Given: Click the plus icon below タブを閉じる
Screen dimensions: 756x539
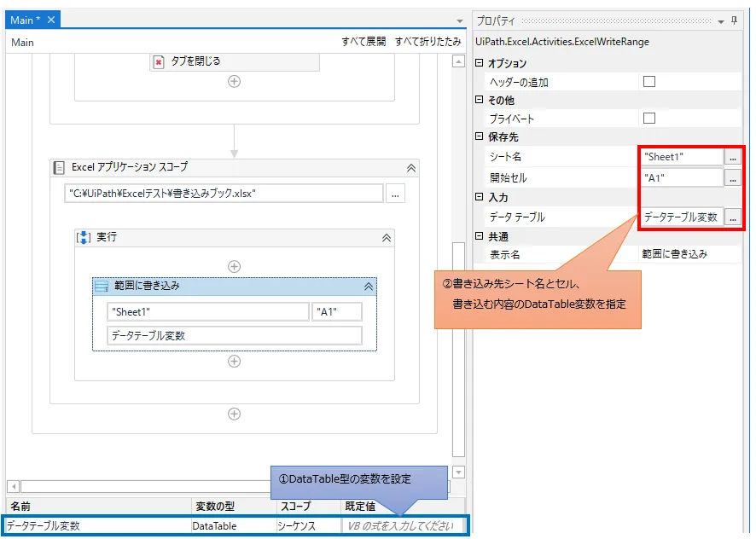Looking at the screenshot, I should tap(235, 81).
